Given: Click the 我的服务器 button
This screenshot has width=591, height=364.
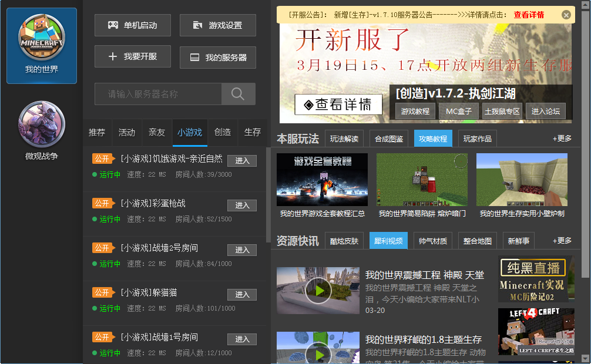Looking at the screenshot, I should click(218, 58).
